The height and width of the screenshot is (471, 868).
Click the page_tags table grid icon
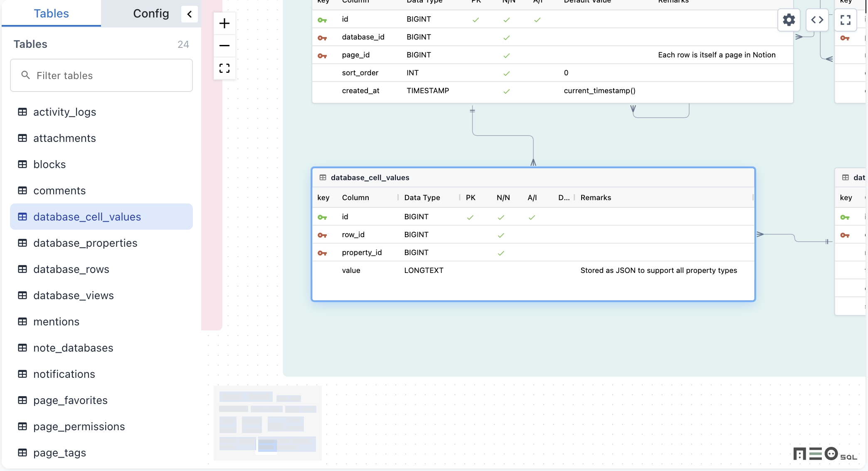[22, 453]
